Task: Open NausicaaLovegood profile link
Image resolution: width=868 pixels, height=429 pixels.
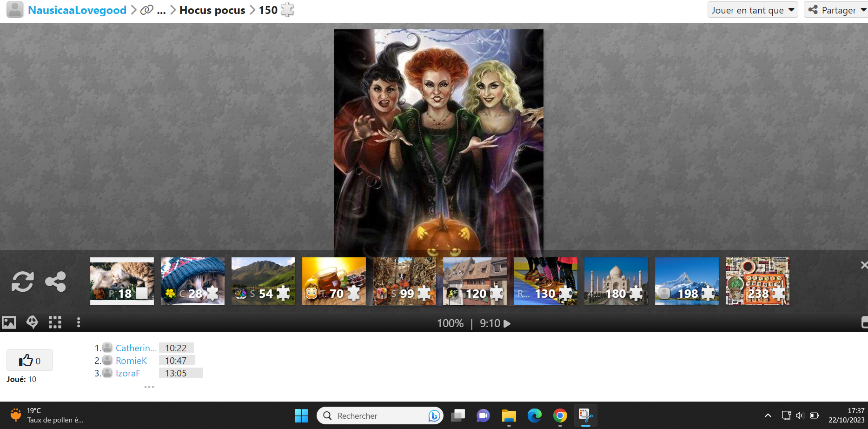Action: (x=77, y=10)
